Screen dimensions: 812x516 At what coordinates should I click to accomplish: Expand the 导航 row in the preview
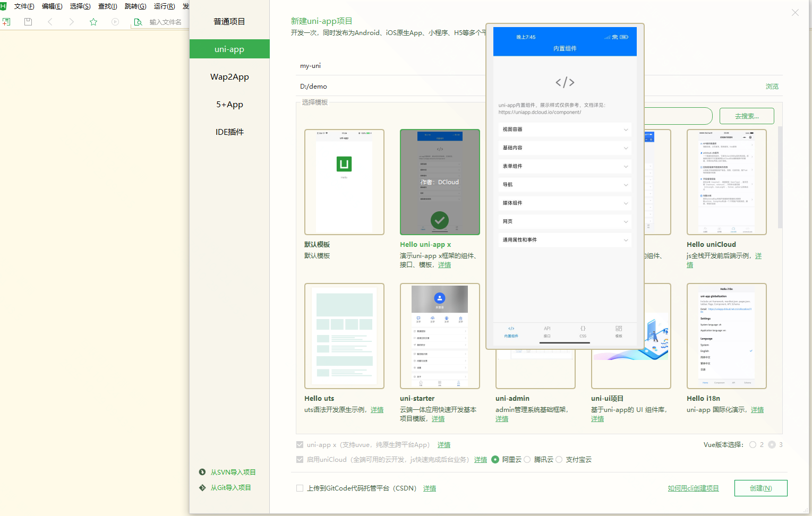pos(565,185)
